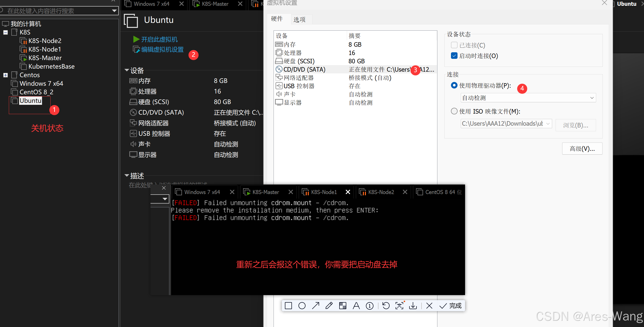Choose the pencil draw tool

(x=329, y=306)
